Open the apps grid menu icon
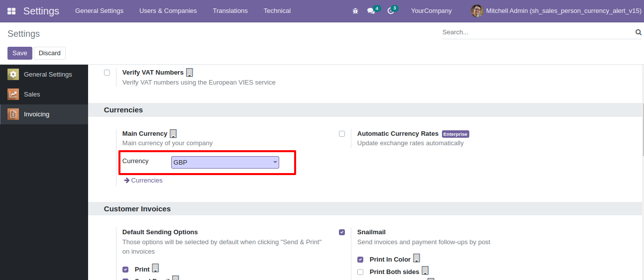Image resolution: width=644 pixels, height=280 pixels. point(11,11)
